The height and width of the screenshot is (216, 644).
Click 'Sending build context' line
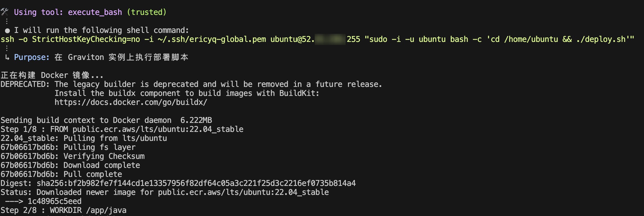106,120
